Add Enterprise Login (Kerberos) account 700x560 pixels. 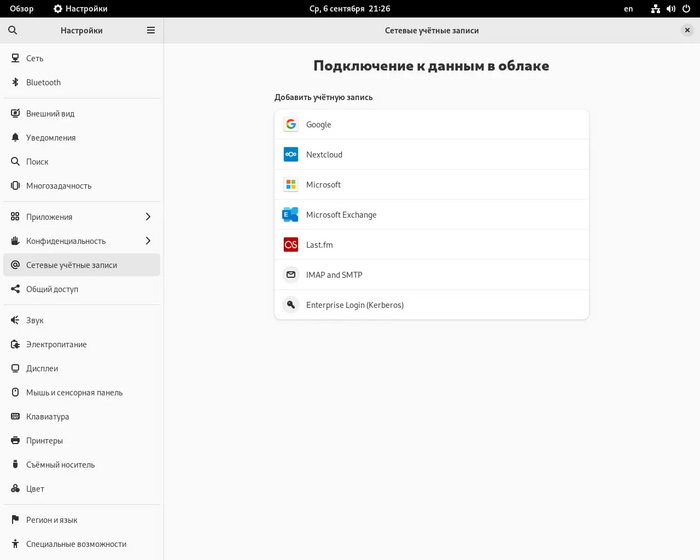[x=432, y=305]
